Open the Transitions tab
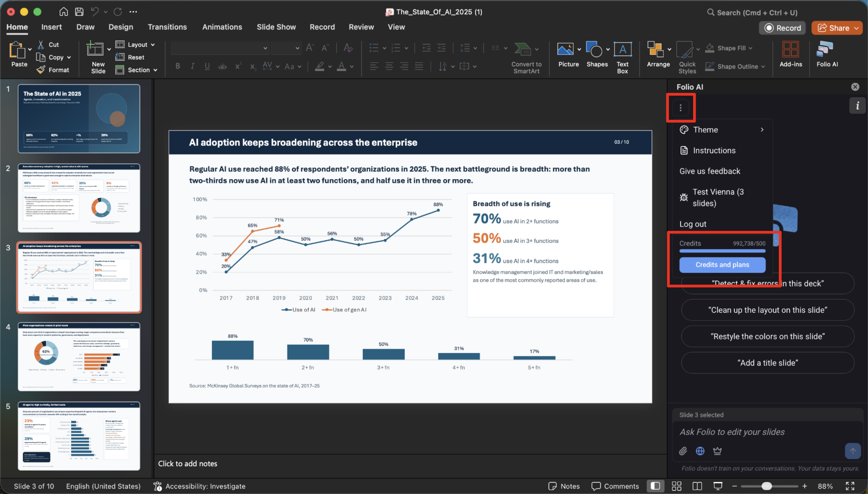Viewport: 868px width, 494px height. [167, 27]
